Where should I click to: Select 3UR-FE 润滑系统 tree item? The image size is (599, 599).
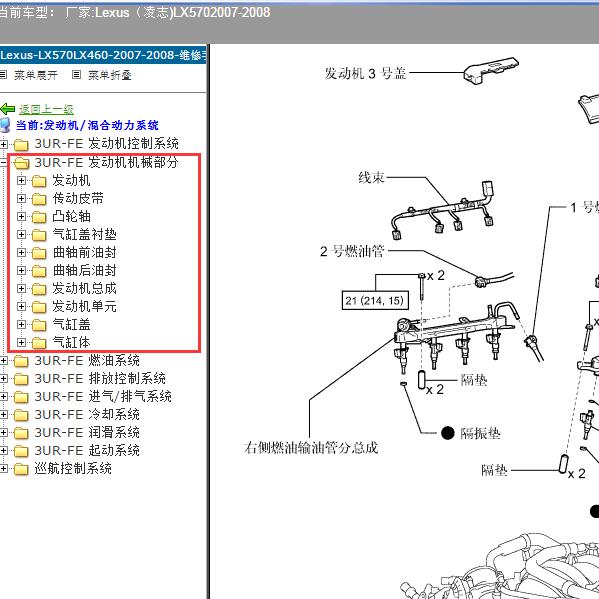(x=87, y=432)
